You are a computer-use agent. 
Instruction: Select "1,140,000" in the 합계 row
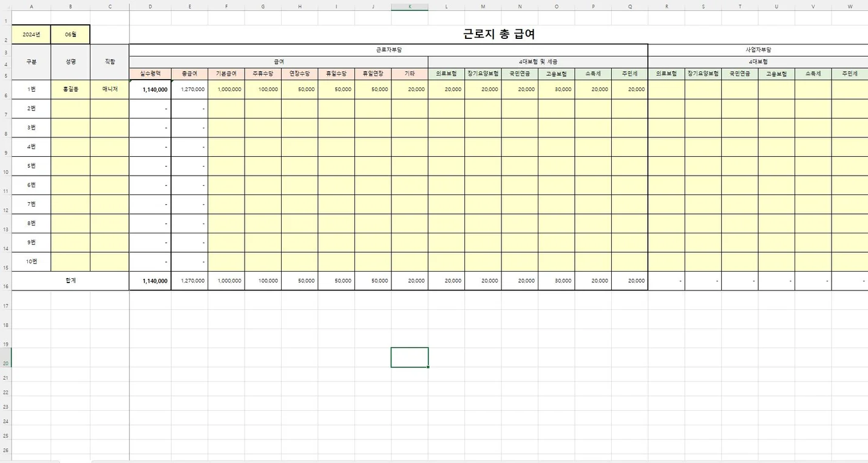coord(150,281)
